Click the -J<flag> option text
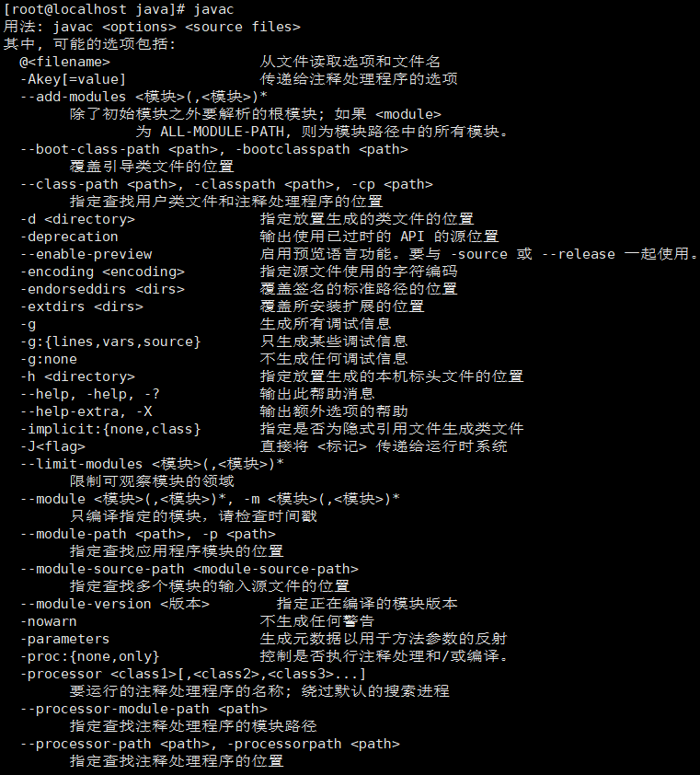The image size is (700, 775). [52, 446]
